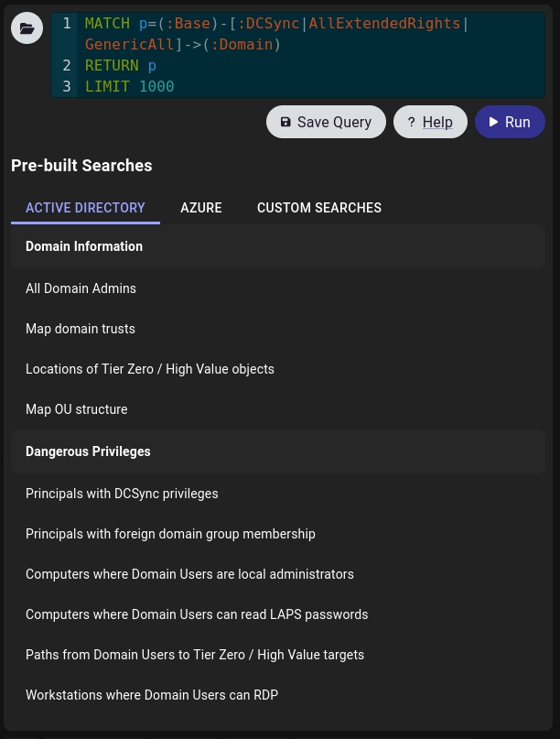Select Domain Users can read LAPS passwords
Screen dimensions: 560x739
pos(197,614)
